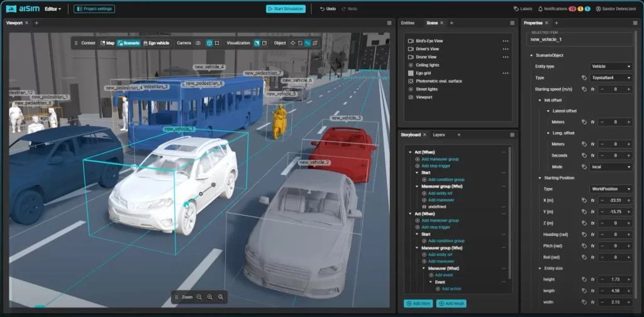Image resolution: width=644 pixels, height=317 pixels.
Task: Open the Scene panel hamburger menu
Action: pyautogui.click(x=512, y=23)
